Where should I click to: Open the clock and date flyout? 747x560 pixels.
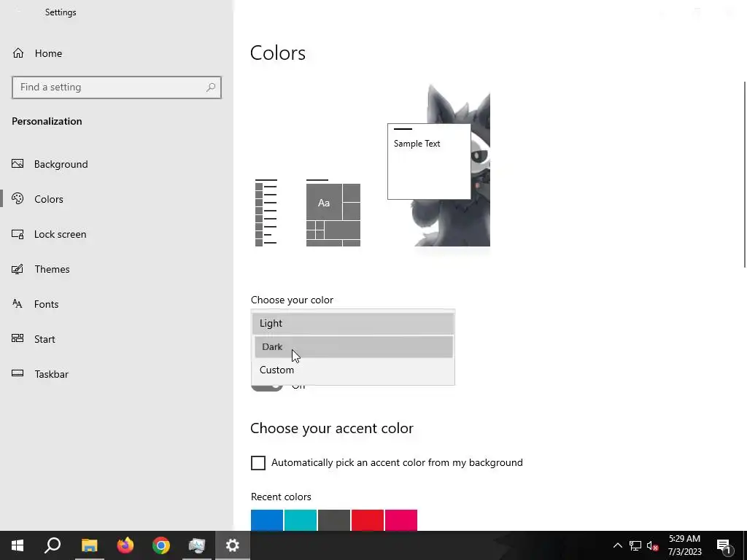pos(684,545)
